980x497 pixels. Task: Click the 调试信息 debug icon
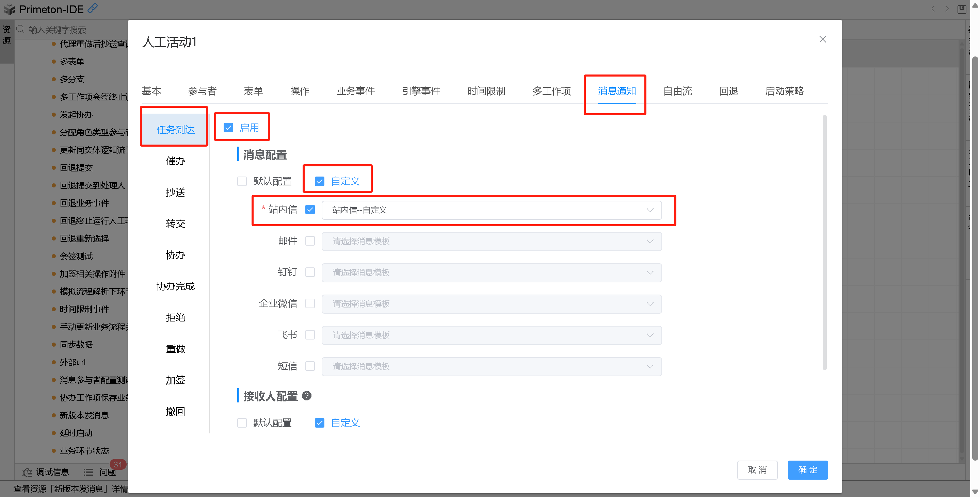[27, 472]
